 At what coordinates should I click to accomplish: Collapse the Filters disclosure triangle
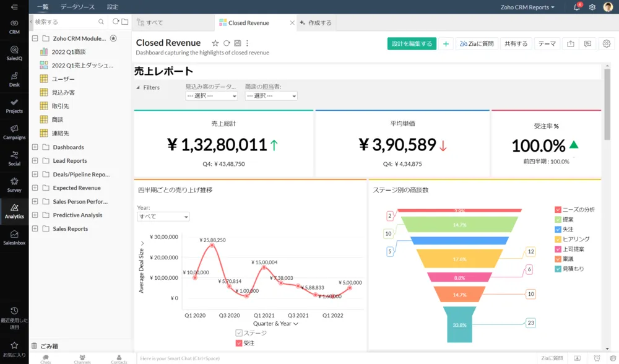pyautogui.click(x=138, y=88)
